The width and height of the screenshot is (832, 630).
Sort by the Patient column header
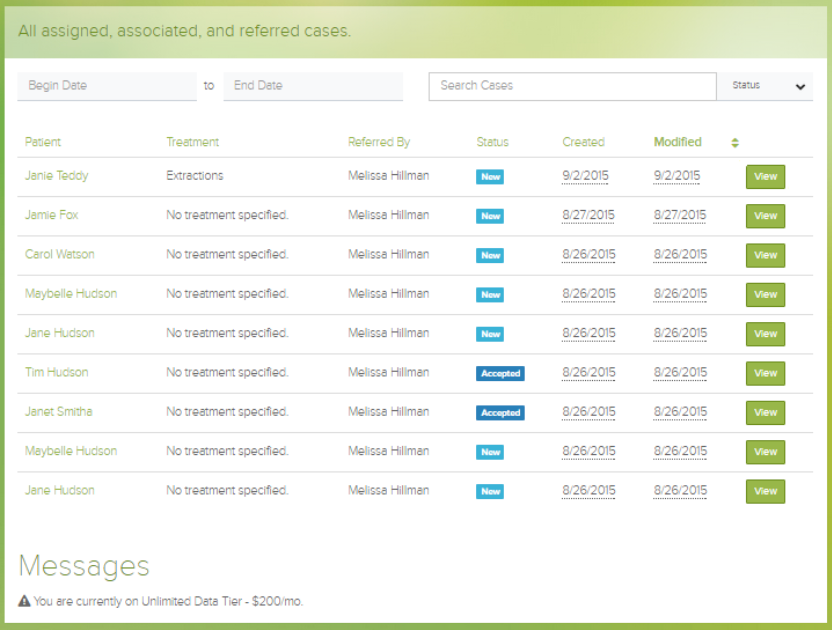[43, 142]
